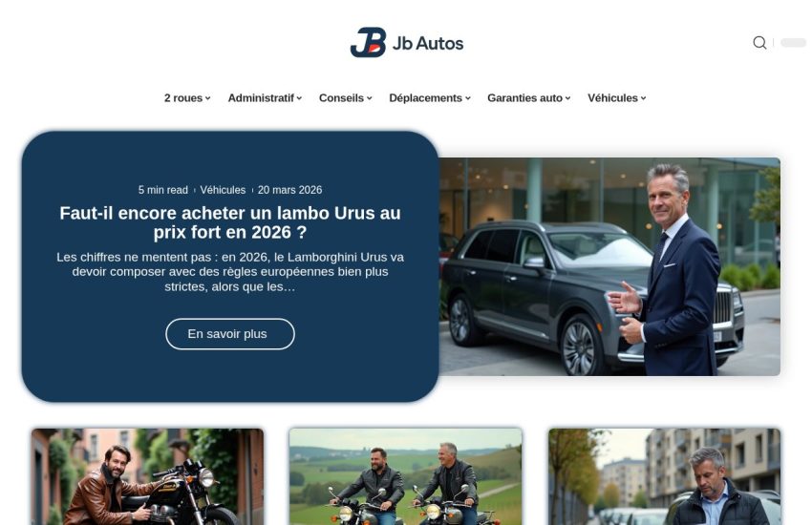Open the luxury SUV businessman hero image
Screen dimensions: 812x525
tap(609, 266)
